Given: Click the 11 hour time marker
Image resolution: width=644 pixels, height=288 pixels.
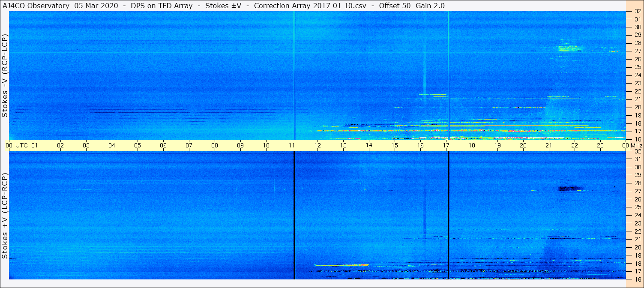Looking at the screenshot, I should [292, 145].
